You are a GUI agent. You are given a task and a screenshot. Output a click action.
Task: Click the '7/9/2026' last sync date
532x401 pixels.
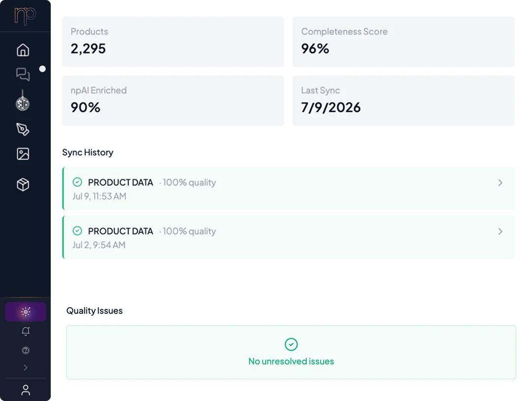[x=331, y=107]
